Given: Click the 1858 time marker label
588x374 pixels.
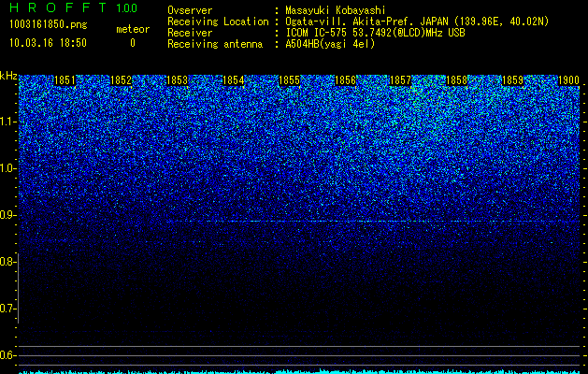Looking at the screenshot, I should [x=457, y=80].
